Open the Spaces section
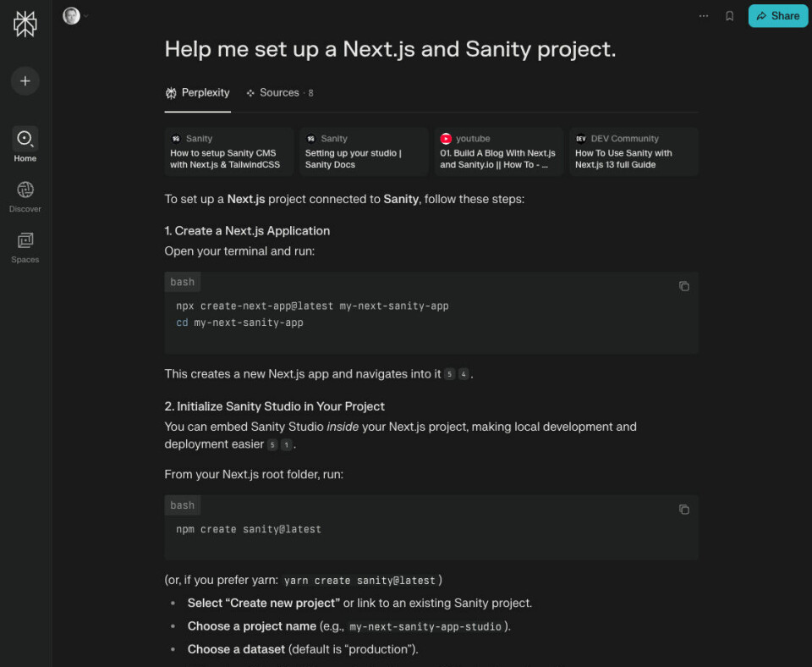The height and width of the screenshot is (667, 812). [x=25, y=247]
